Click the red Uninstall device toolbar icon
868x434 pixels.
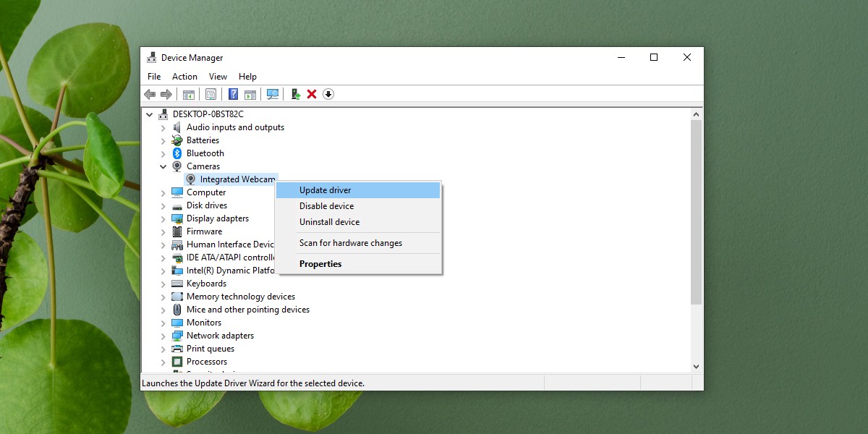click(312, 94)
